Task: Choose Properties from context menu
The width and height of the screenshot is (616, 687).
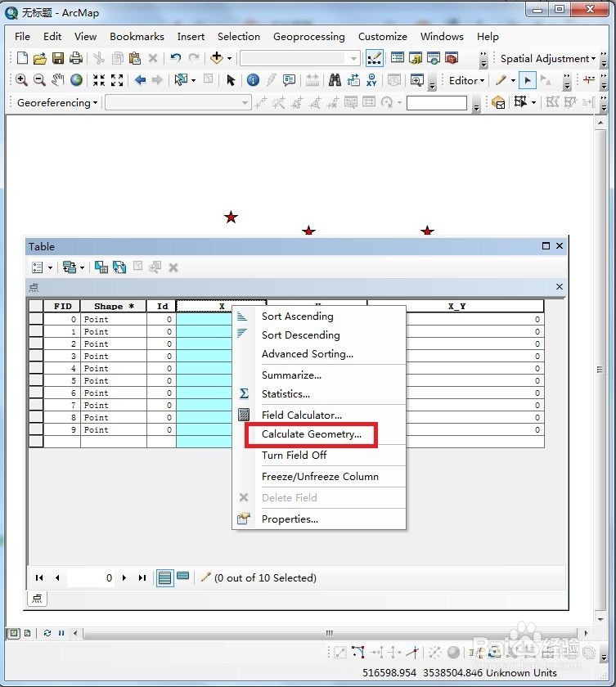Action: 290,519
